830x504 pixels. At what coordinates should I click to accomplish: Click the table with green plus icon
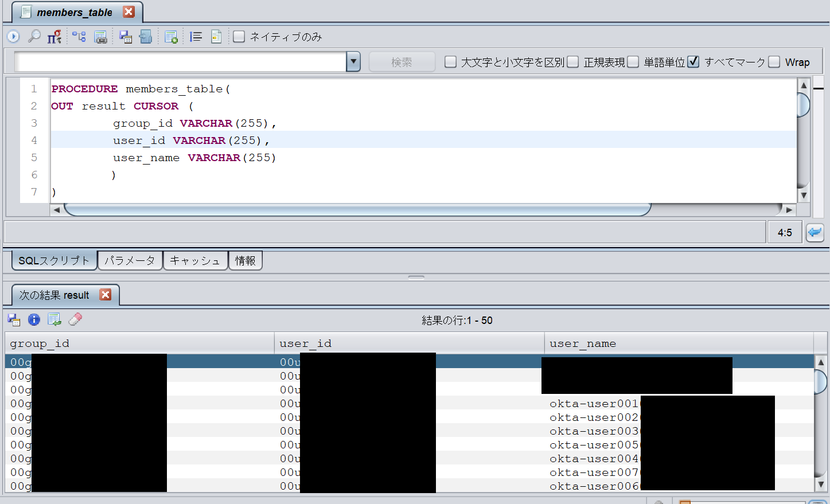[171, 37]
